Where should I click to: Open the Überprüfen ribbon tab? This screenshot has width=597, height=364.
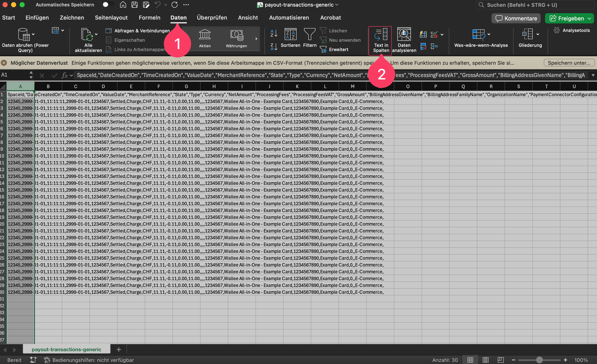212,18
